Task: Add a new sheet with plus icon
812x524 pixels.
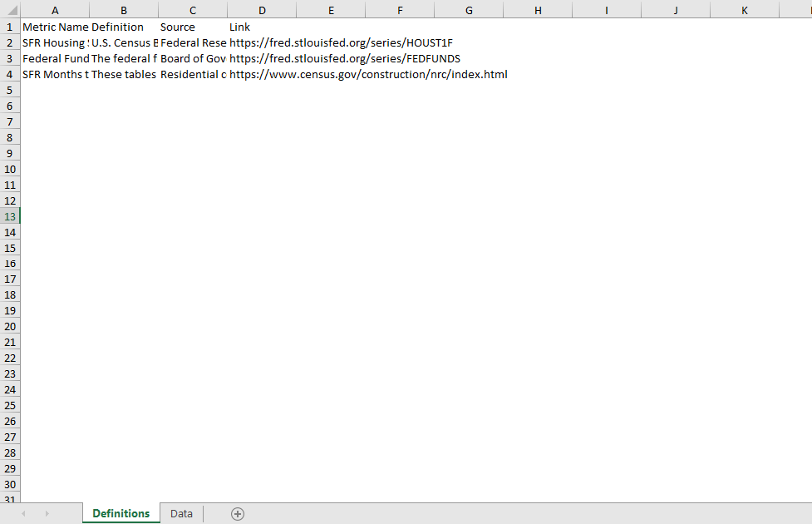Action: (237, 514)
